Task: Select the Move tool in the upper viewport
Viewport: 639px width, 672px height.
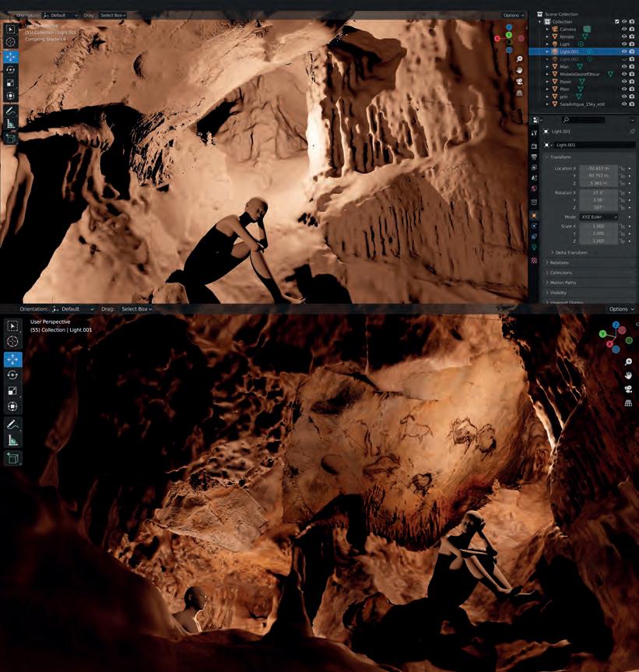Action: click(x=11, y=57)
